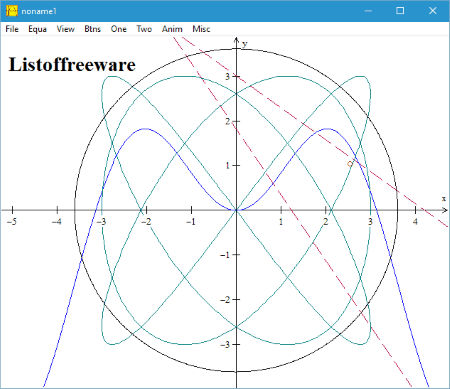
Task: Click the yellow app icon in title bar
Action: (x=12, y=11)
